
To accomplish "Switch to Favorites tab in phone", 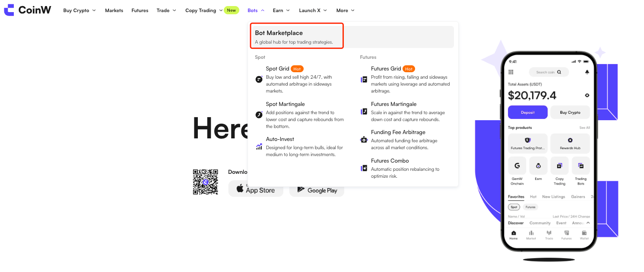I will pos(516,197).
